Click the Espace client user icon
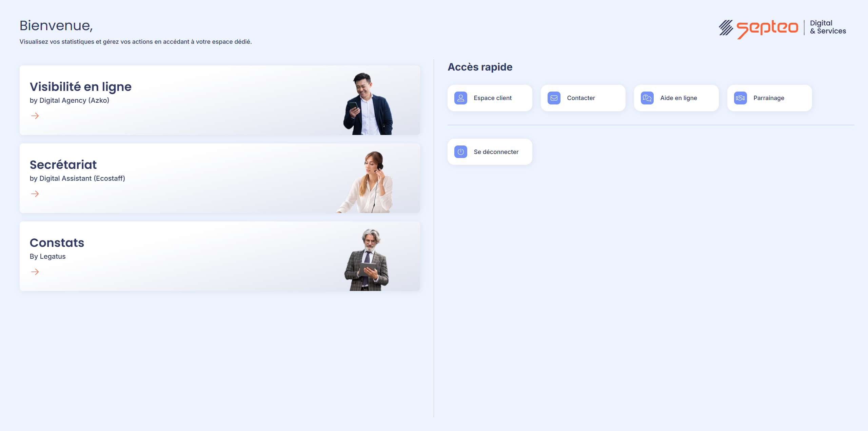Viewport: 868px width, 431px height. 460,98
